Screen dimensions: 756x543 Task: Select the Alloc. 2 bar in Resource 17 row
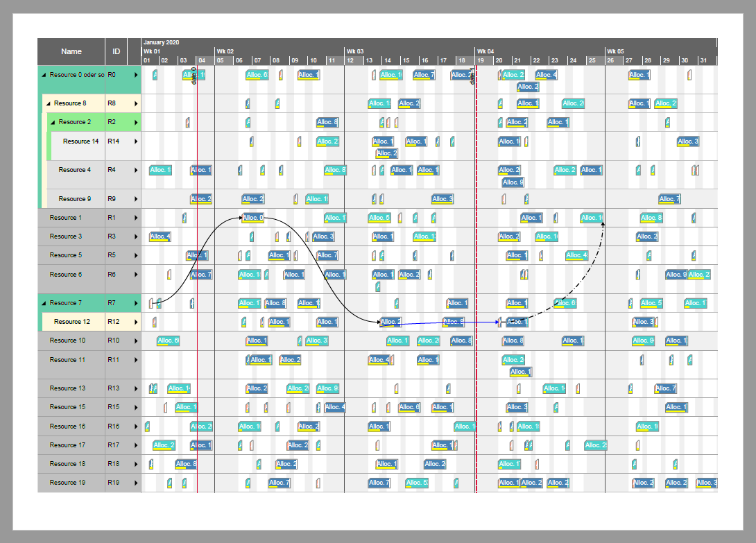pos(164,445)
